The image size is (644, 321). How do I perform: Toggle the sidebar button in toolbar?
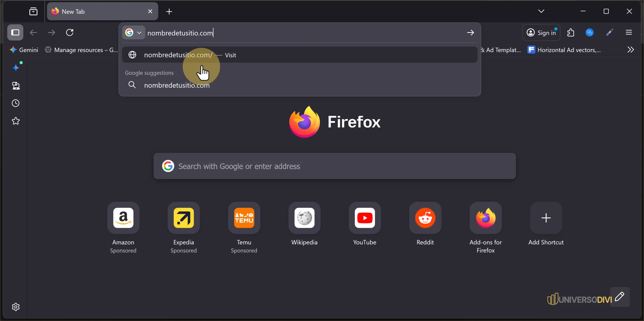point(15,32)
